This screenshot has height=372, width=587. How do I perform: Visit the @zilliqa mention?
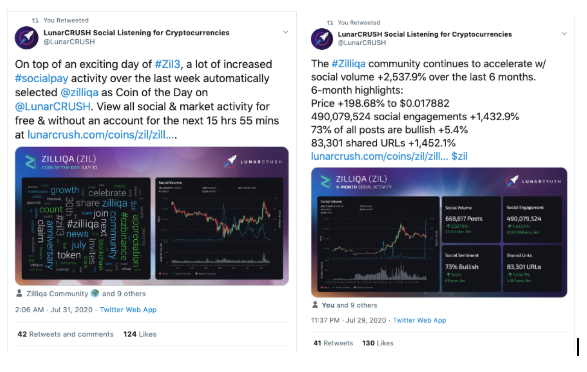click(x=79, y=92)
